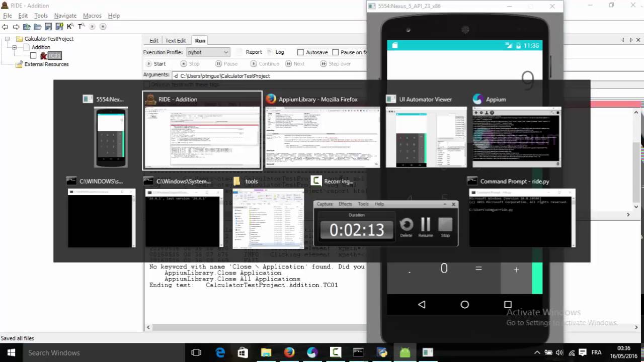Click the Windows Start button
The image size is (644, 362).
(11, 352)
